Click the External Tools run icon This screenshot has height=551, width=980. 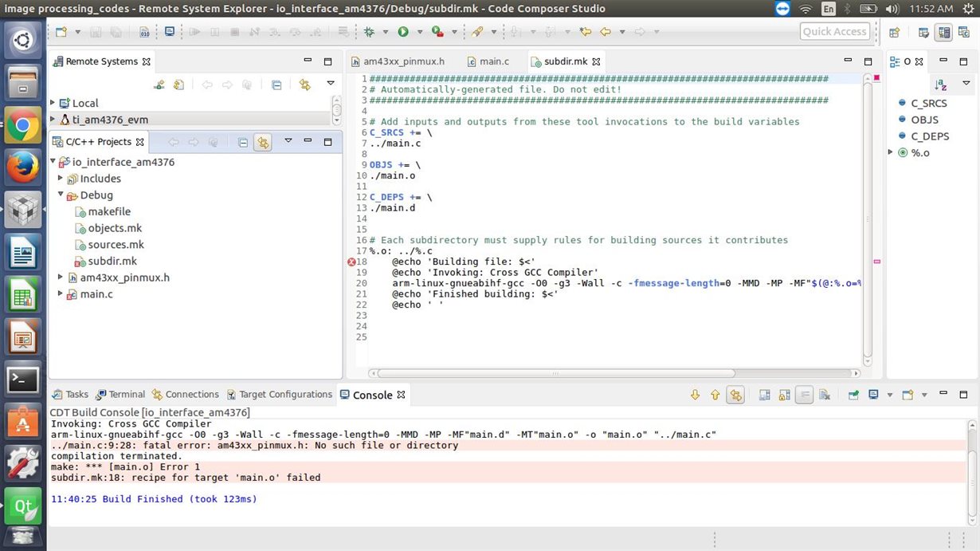pos(437,32)
